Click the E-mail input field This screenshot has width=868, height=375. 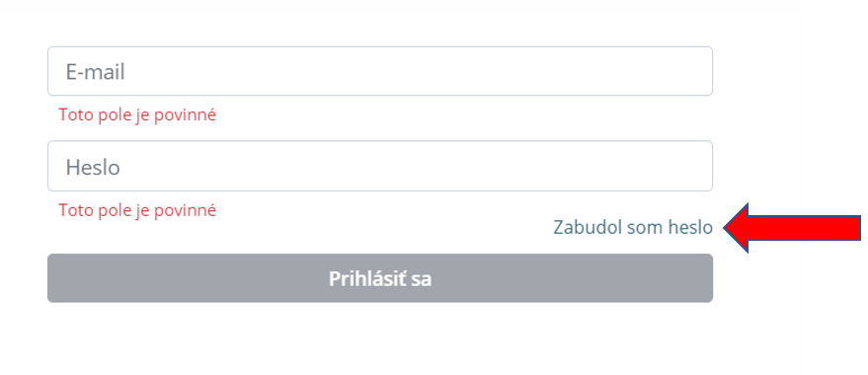point(380,71)
